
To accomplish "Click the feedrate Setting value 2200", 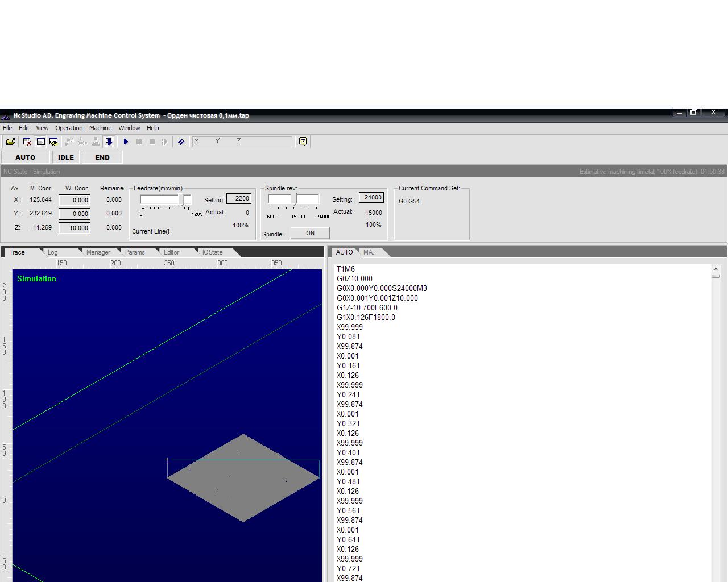I will pos(239,199).
